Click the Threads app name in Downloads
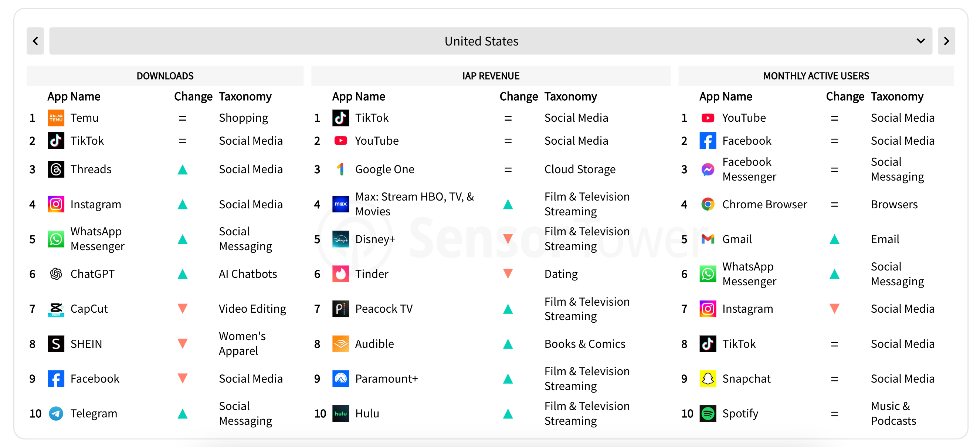Screen dimensions: 980x447 click(91, 169)
